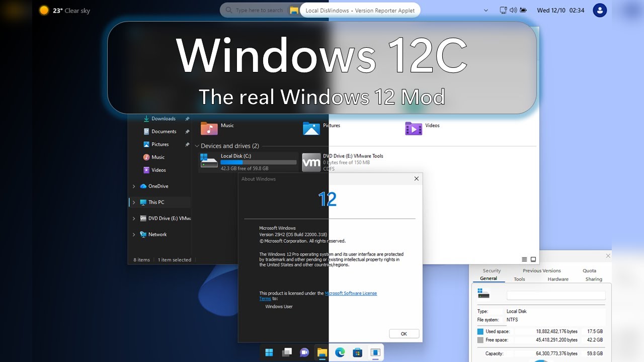644x362 pixels.
Task: Switch to the Previous Versions tab
Action: click(x=541, y=270)
